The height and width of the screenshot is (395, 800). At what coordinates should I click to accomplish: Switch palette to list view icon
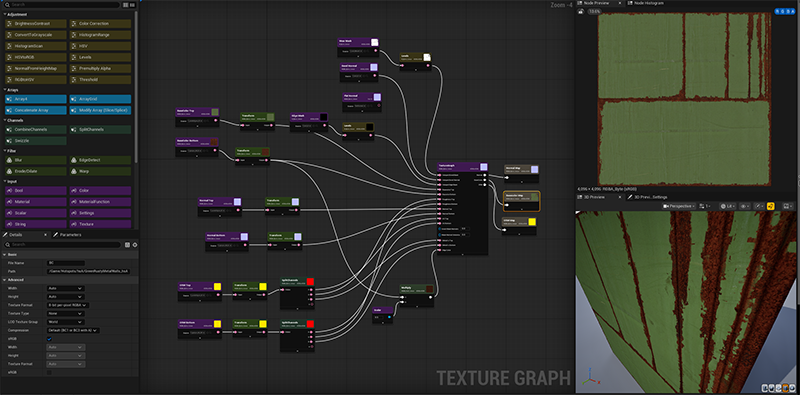click(x=133, y=5)
